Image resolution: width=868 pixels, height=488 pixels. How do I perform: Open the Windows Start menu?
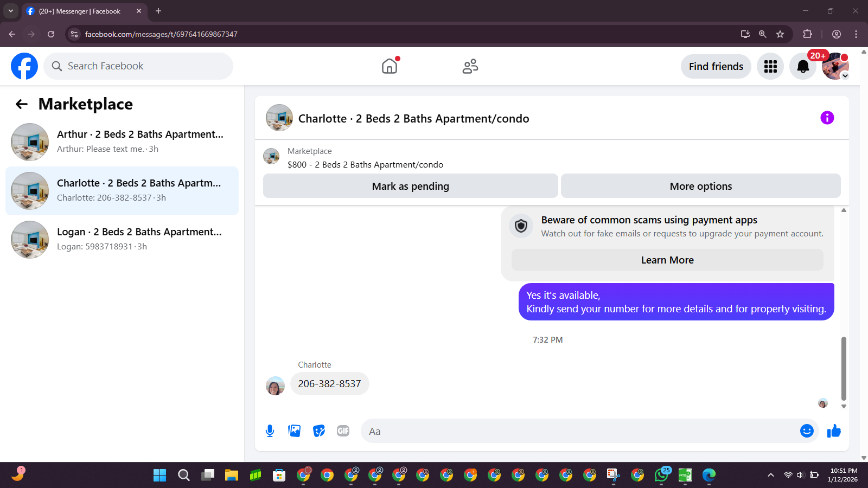click(x=160, y=476)
